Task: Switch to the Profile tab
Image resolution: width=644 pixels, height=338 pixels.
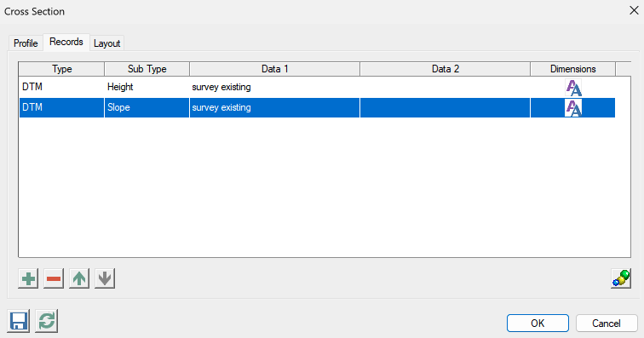Action: pyautogui.click(x=26, y=43)
